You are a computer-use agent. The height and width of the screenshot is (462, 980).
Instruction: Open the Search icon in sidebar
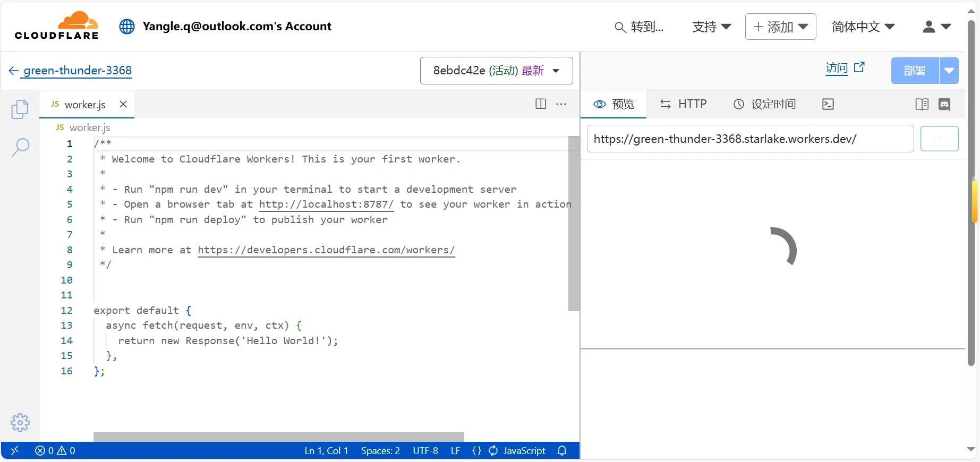tap(20, 147)
